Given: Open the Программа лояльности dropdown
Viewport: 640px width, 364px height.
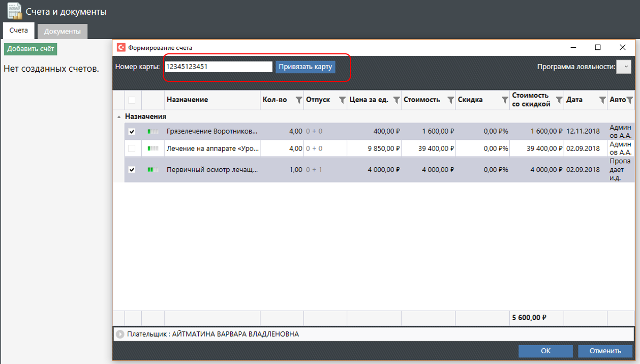Looking at the screenshot, I should pyautogui.click(x=623, y=67).
